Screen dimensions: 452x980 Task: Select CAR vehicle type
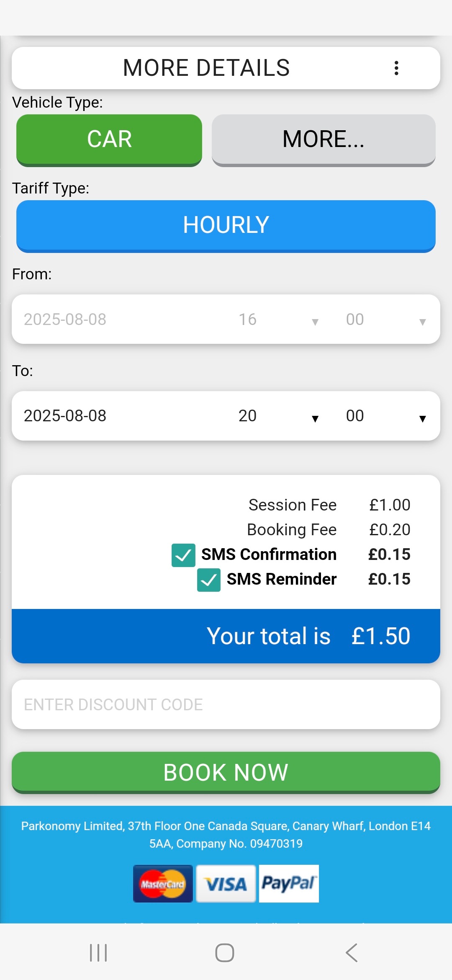(x=109, y=139)
